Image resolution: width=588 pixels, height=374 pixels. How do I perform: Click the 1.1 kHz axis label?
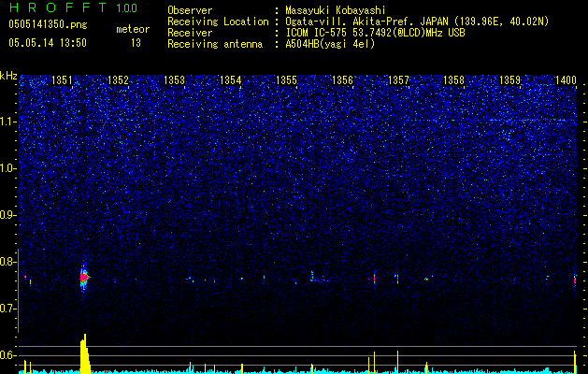[x=8, y=122]
